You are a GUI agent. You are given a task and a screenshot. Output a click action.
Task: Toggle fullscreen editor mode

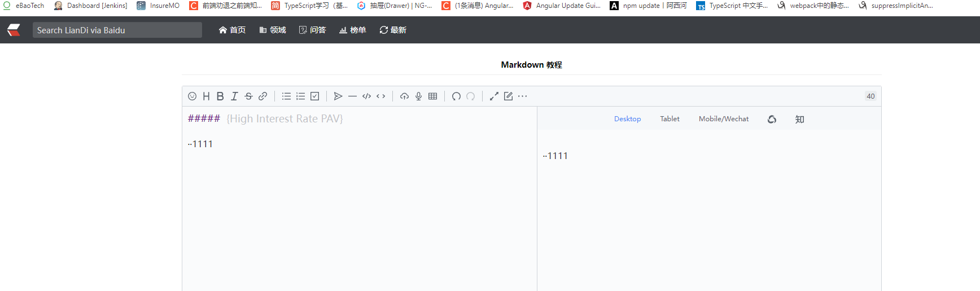[x=494, y=96]
